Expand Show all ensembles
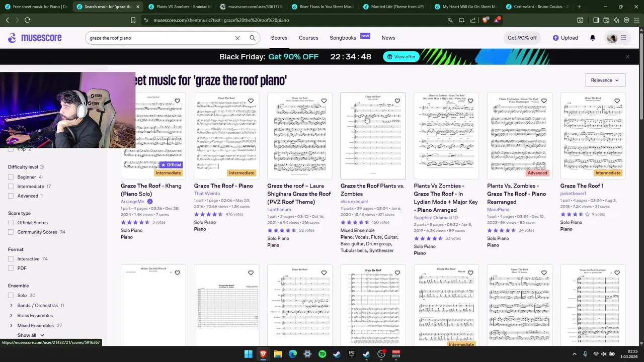Viewport: 644px width, 362px height. point(31,335)
